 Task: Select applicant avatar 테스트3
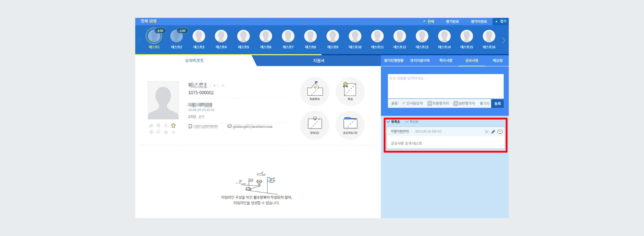[x=199, y=36]
